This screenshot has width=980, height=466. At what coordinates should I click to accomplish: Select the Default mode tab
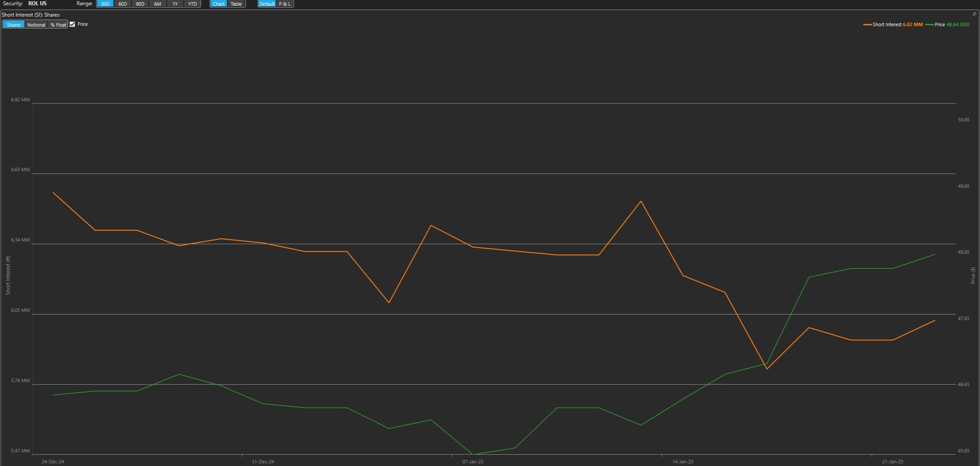(x=267, y=4)
